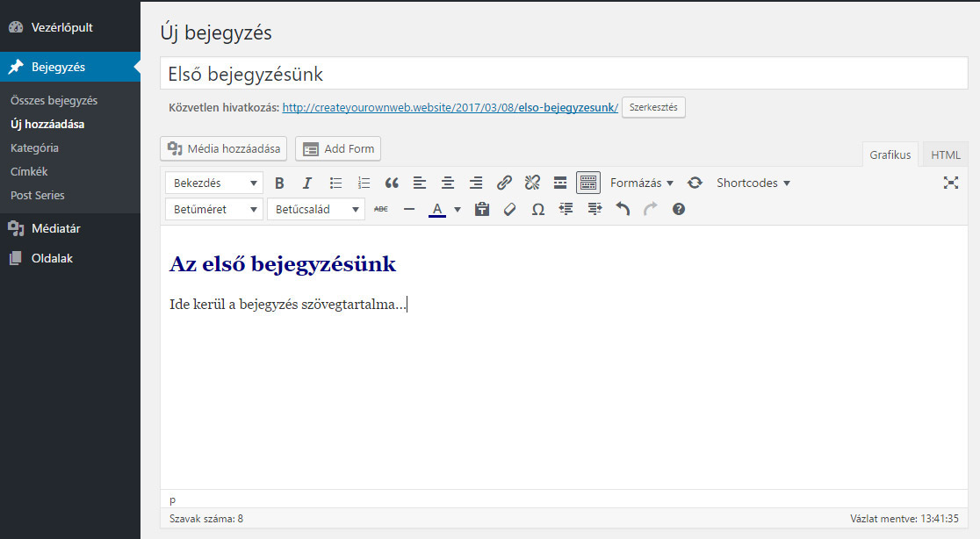Undo the last edit
Screen dimensions: 980x539
click(x=623, y=209)
